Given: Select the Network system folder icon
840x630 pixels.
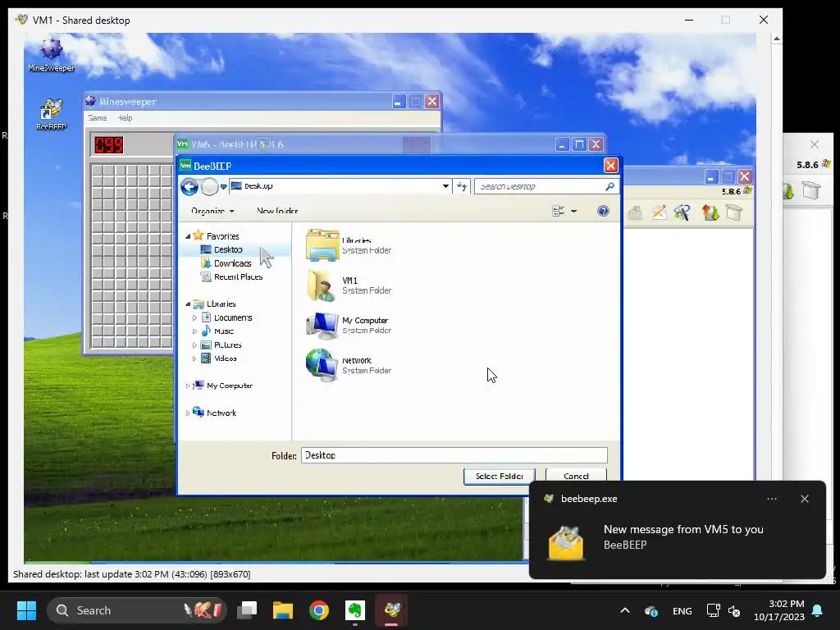Looking at the screenshot, I should tap(322, 365).
